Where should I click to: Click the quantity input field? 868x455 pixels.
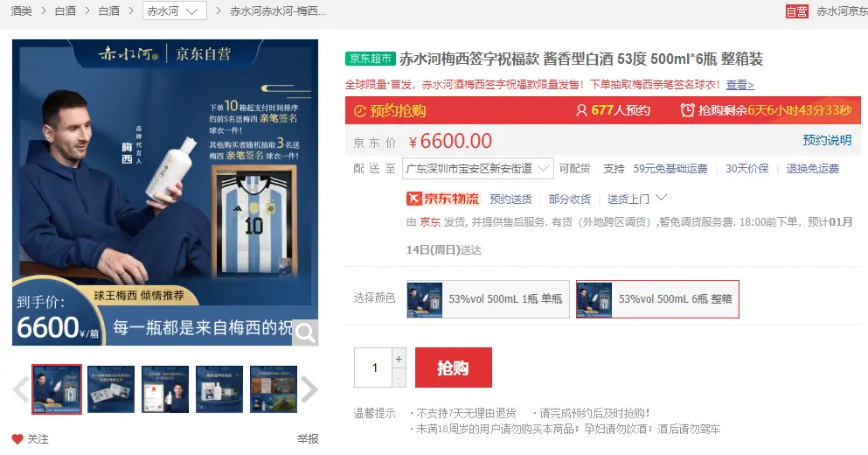point(373,367)
